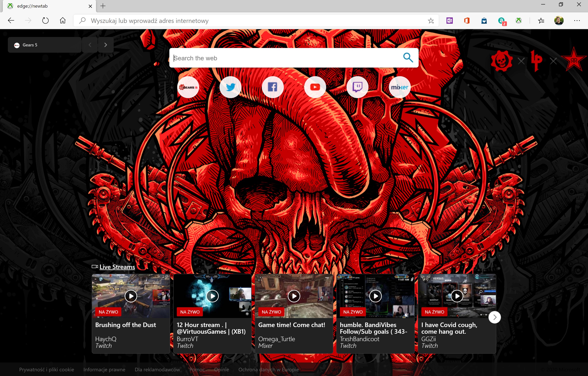Image resolution: width=588 pixels, height=376 pixels.
Task: Open the Settings and more menu
Action: pos(577,21)
